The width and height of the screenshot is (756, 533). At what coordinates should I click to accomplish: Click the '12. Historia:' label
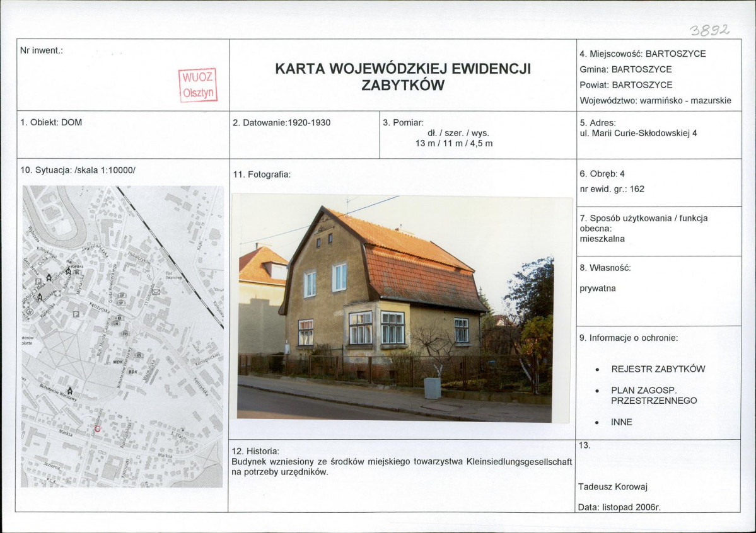(255, 451)
